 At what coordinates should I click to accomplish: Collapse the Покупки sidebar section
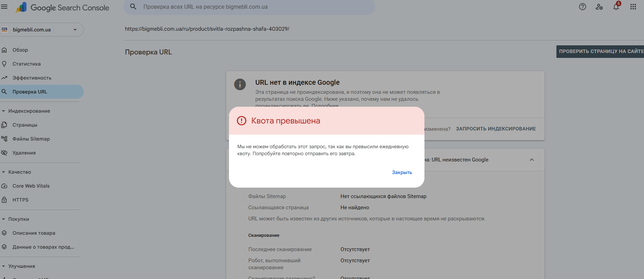pos(3,219)
